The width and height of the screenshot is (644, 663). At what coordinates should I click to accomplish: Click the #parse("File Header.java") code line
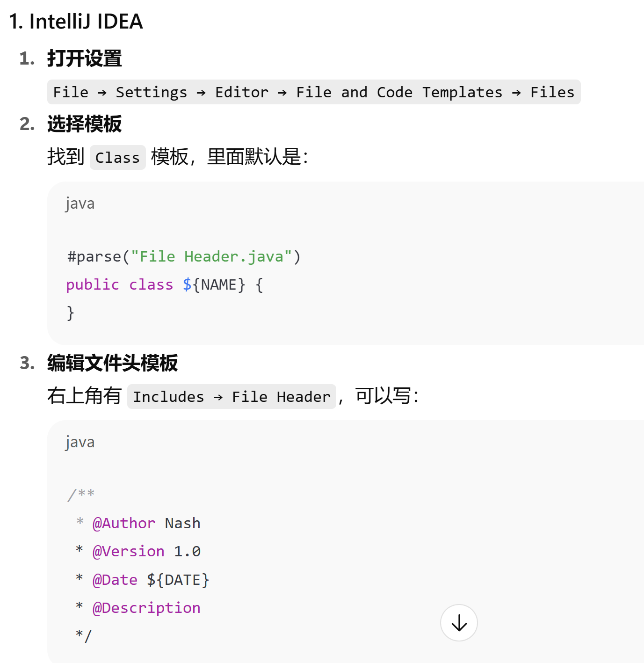point(184,256)
